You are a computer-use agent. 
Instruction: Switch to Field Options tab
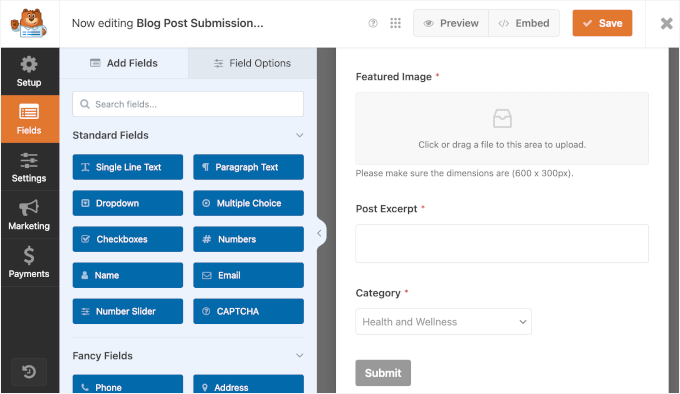[x=252, y=63]
